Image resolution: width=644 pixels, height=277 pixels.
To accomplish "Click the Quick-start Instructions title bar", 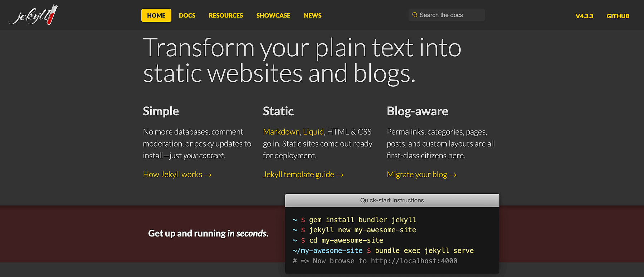I will pyautogui.click(x=392, y=200).
